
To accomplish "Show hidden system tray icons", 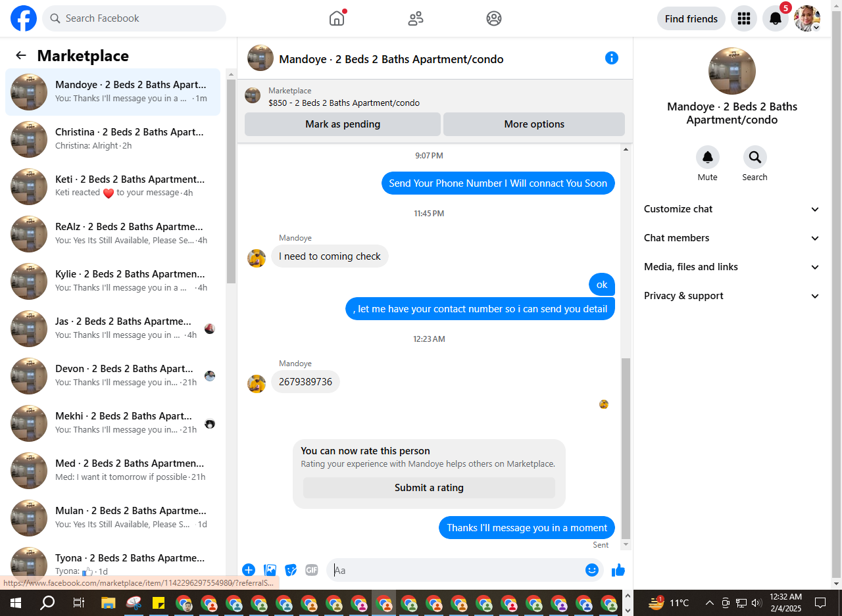I will pyautogui.click(x=709, y=603).
